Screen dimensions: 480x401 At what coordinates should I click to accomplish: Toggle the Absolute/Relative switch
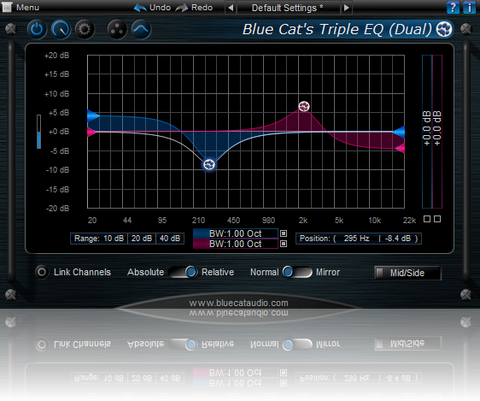[183, 272]
